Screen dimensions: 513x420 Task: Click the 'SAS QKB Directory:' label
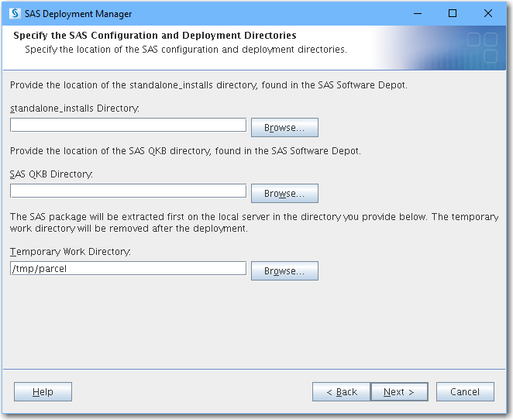(51, 174)
